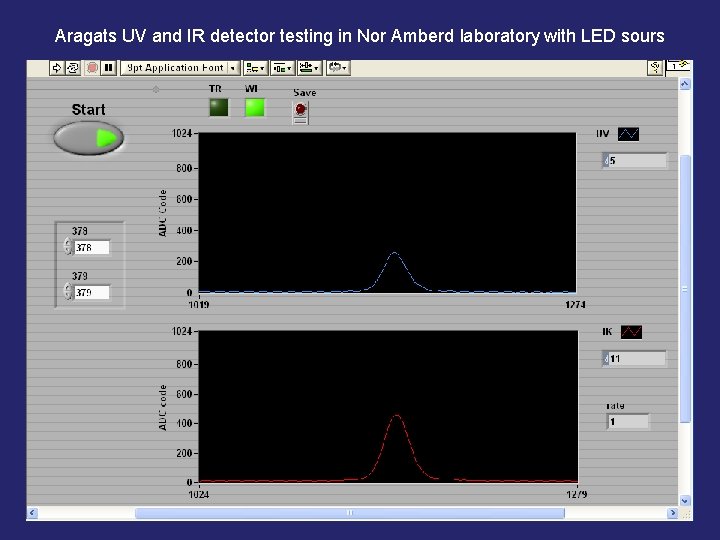This screenshot has width=720, height=540.
Task: Click the IR graph x-axis maximum 1279
Action: (x=577, y=495)
